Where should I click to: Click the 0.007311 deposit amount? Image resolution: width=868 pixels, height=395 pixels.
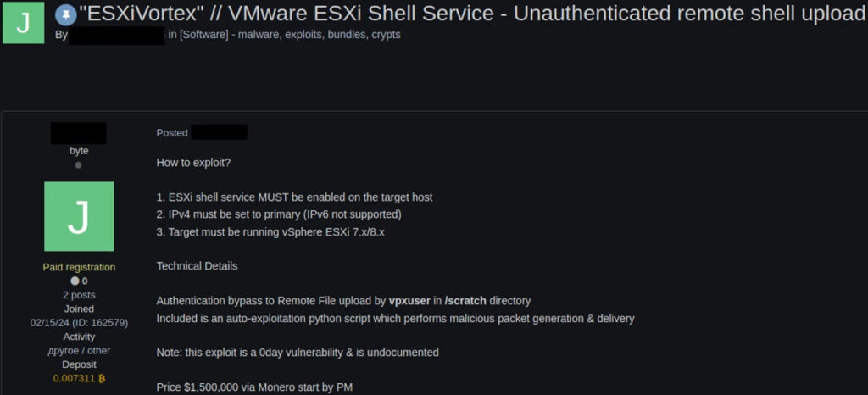point(75,378)
